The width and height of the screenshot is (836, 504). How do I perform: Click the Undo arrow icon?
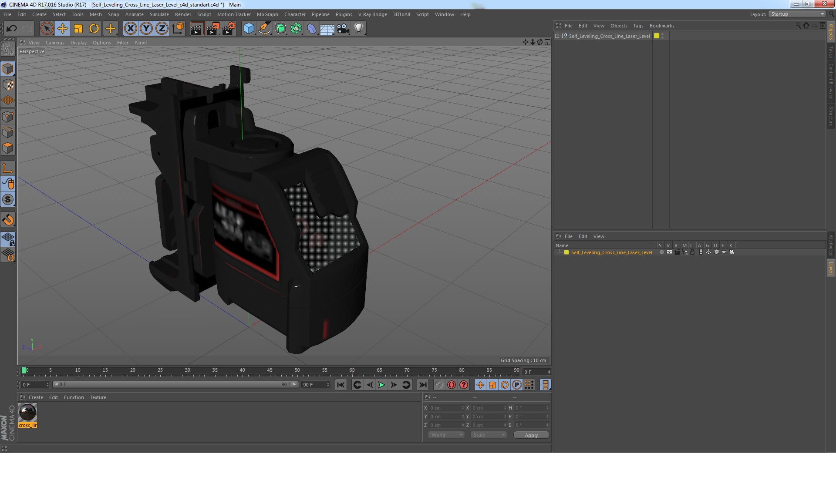[11, 29]
